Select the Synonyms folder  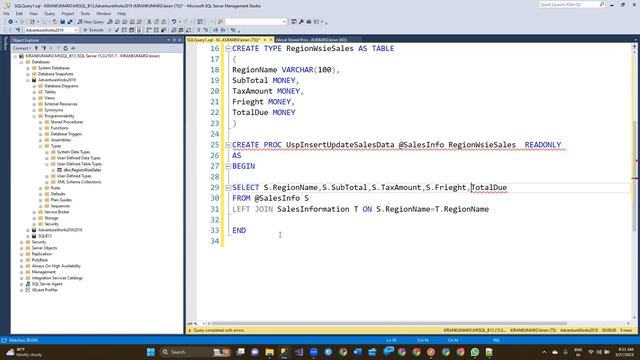coord(53,110)
